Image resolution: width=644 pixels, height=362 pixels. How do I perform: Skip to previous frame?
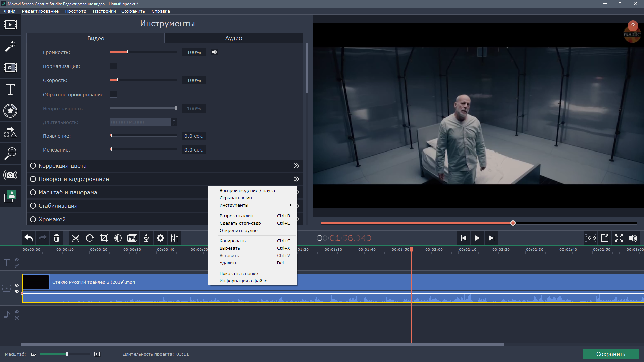463,238
